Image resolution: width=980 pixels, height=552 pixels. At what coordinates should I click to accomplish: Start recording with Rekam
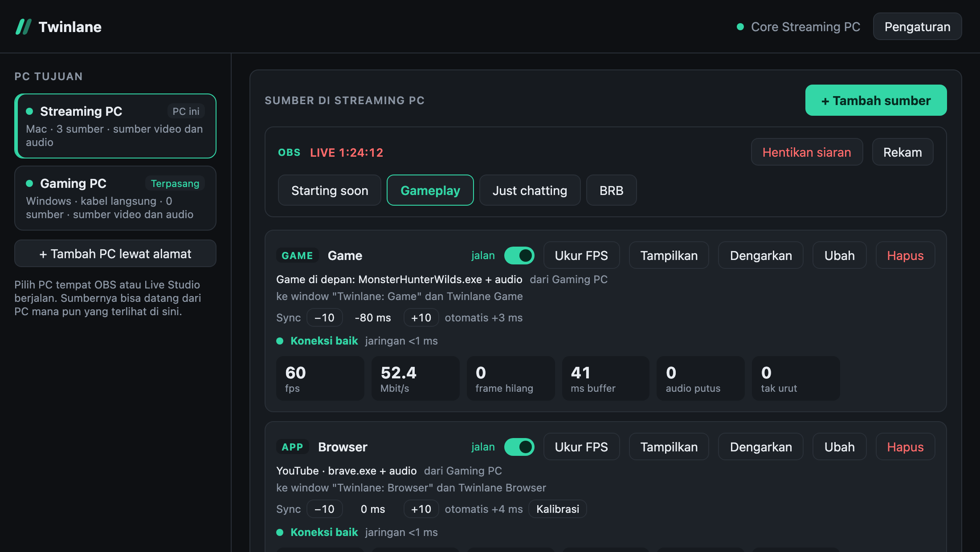tap(902, 152)
